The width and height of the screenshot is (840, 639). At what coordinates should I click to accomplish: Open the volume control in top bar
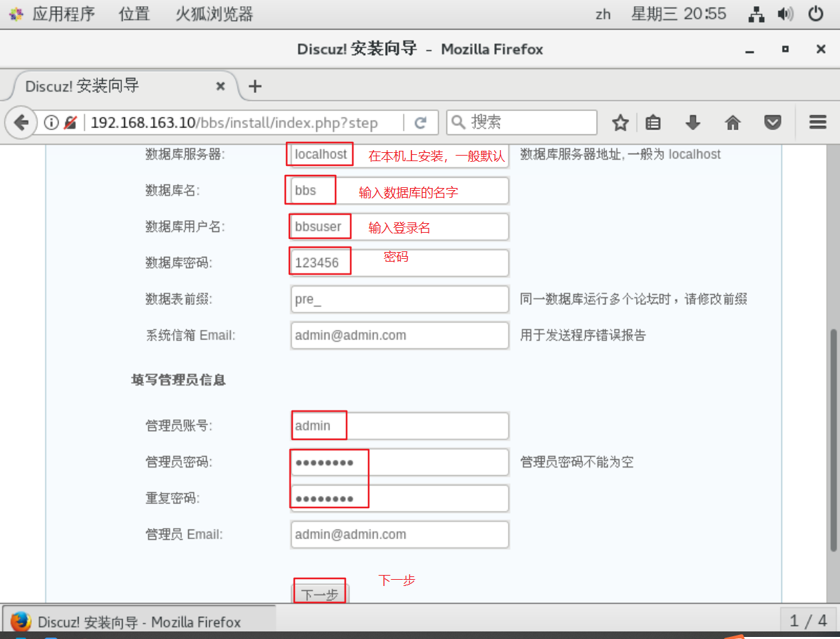[786, 14]
